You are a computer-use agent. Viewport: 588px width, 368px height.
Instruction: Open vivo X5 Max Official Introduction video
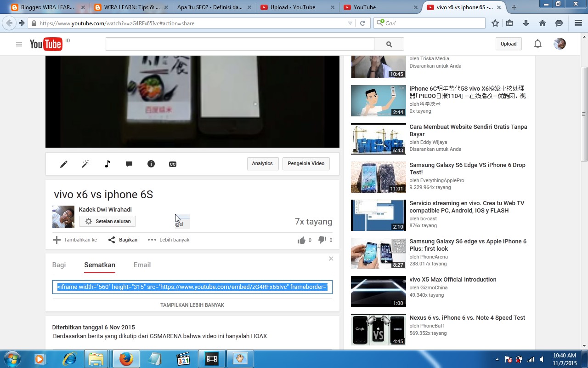point(453,279)
